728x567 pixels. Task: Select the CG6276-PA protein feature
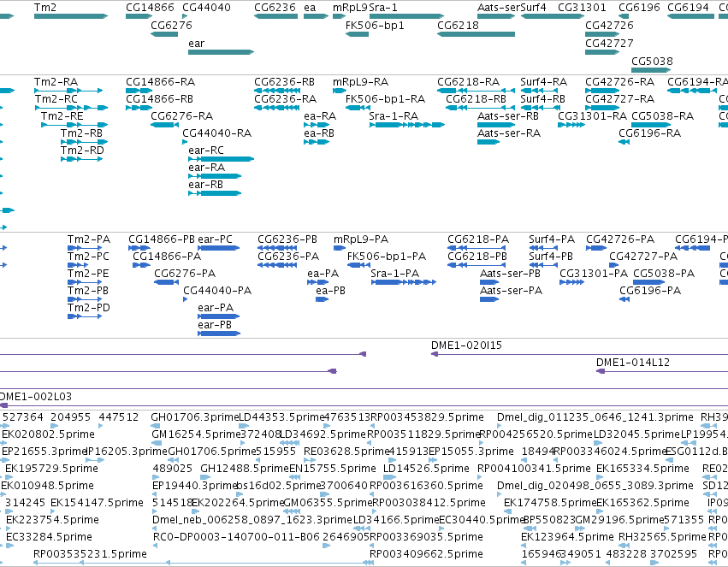(166, 282)
